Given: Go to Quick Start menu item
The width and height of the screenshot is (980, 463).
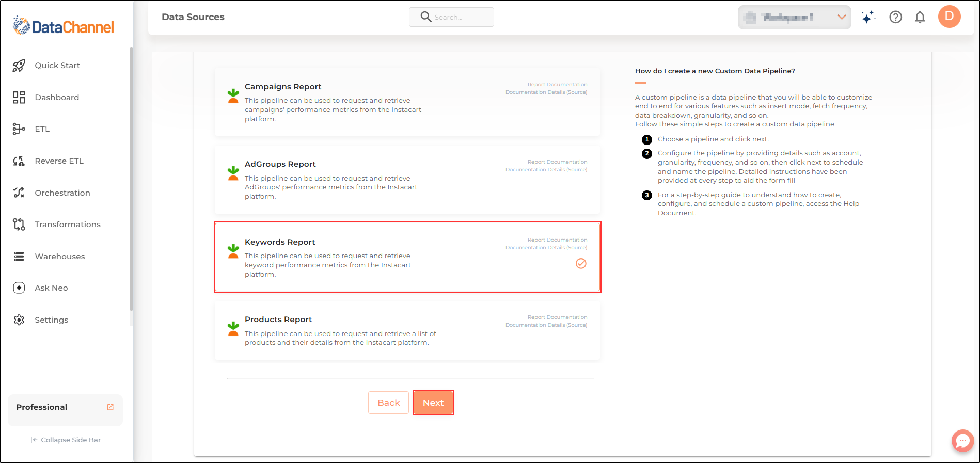Looking at the screenshot, I should click(x=57, y=66).
